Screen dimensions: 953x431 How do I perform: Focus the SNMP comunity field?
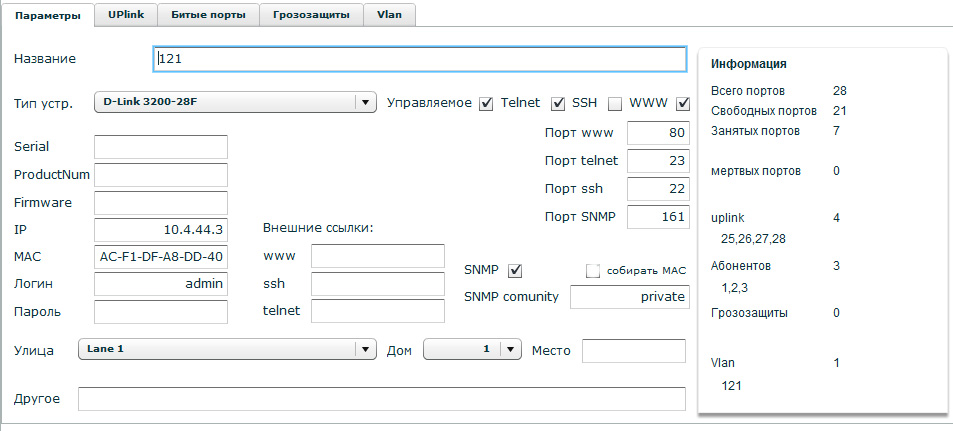[629, 297]
